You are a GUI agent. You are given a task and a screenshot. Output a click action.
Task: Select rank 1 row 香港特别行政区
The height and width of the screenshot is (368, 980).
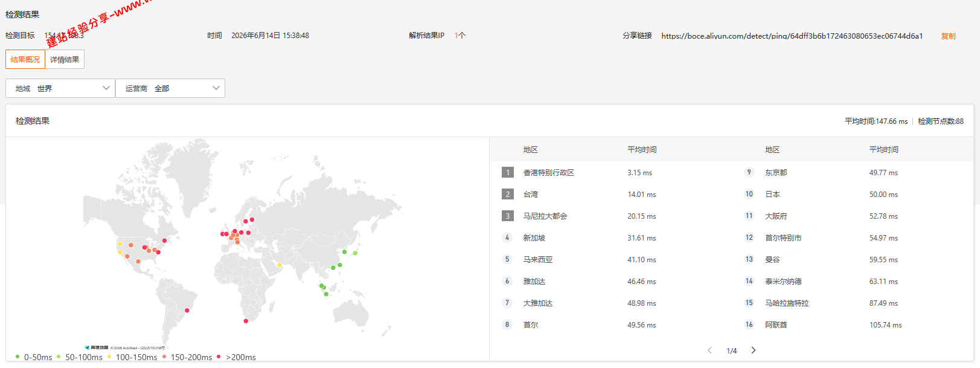[610, 173]
